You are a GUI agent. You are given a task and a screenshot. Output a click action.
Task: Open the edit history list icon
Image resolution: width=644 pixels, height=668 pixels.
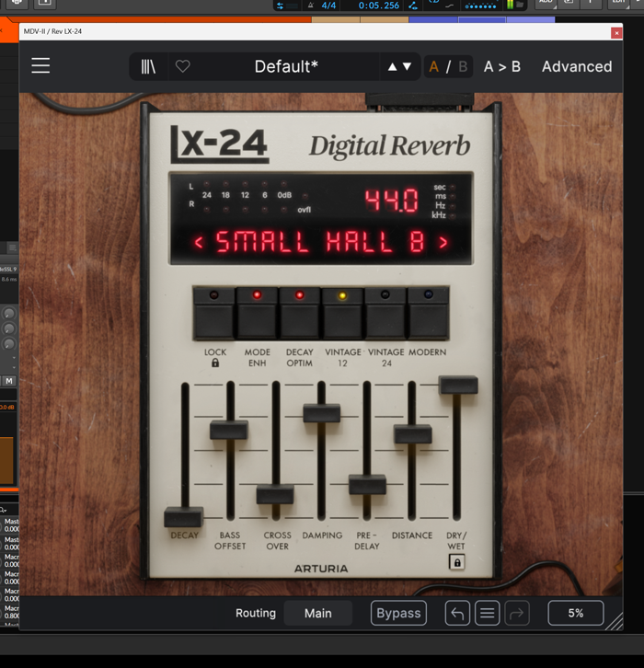click(x=489, y=614)
